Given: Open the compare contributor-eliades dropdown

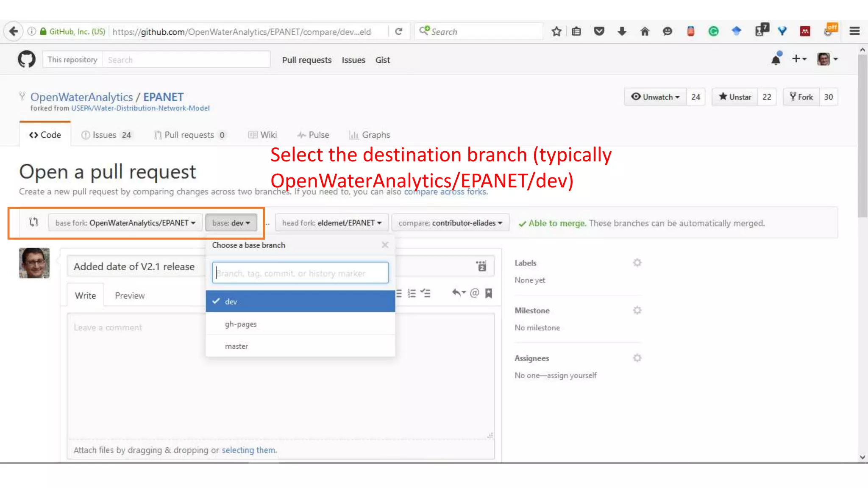Looking at the screenshot, I should (450, 223).
